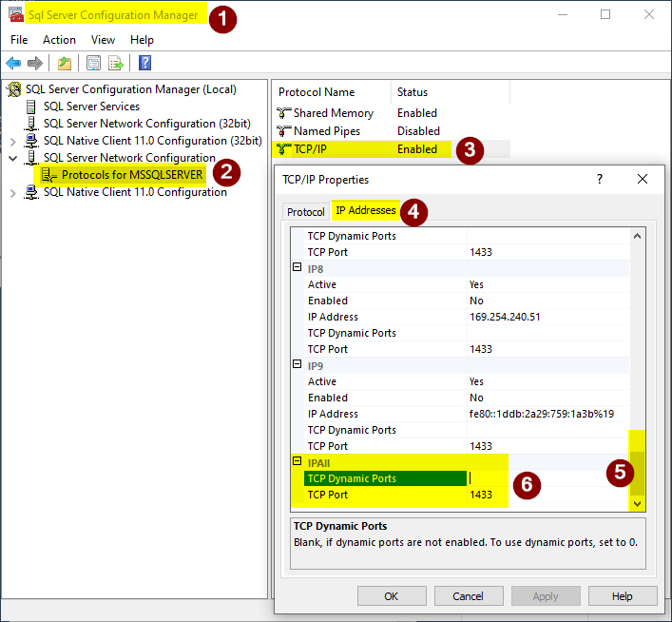Collapse the IP9 section

tap(297, 363)
